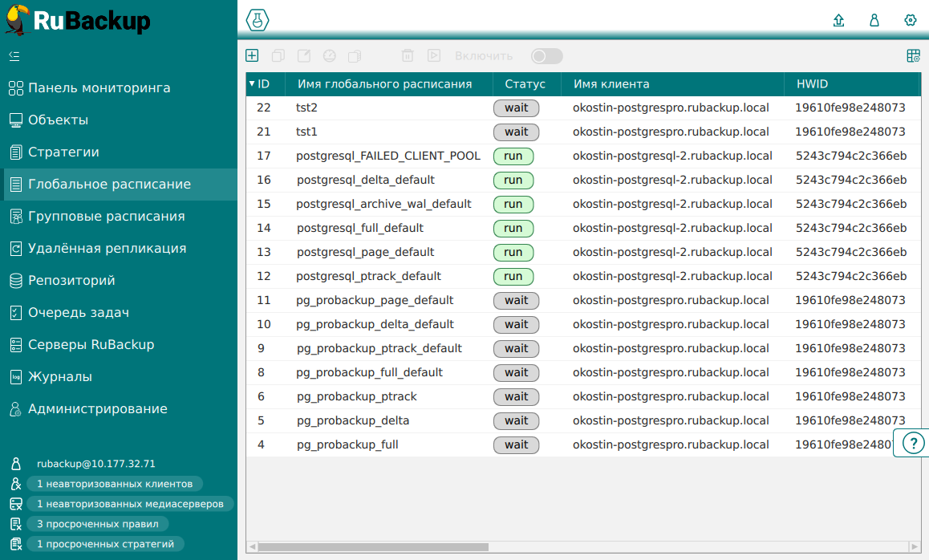Select postgresql_ptrack_default row
The image size is (929, 560).
[583, 276]
